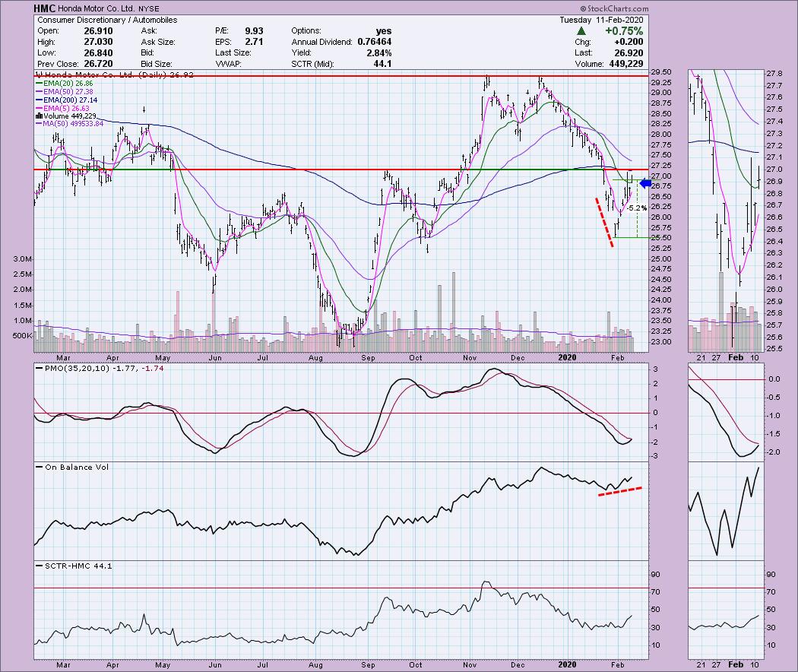Viewport: 798px width, 672px height.
Task: Click the Open value 26.910
Action: [x=98, y=30]
